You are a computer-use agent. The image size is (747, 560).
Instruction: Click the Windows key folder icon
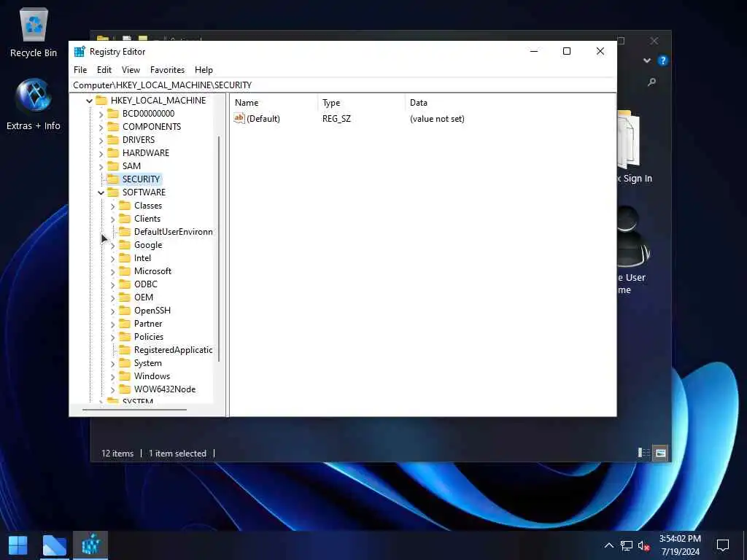[125, 376]
